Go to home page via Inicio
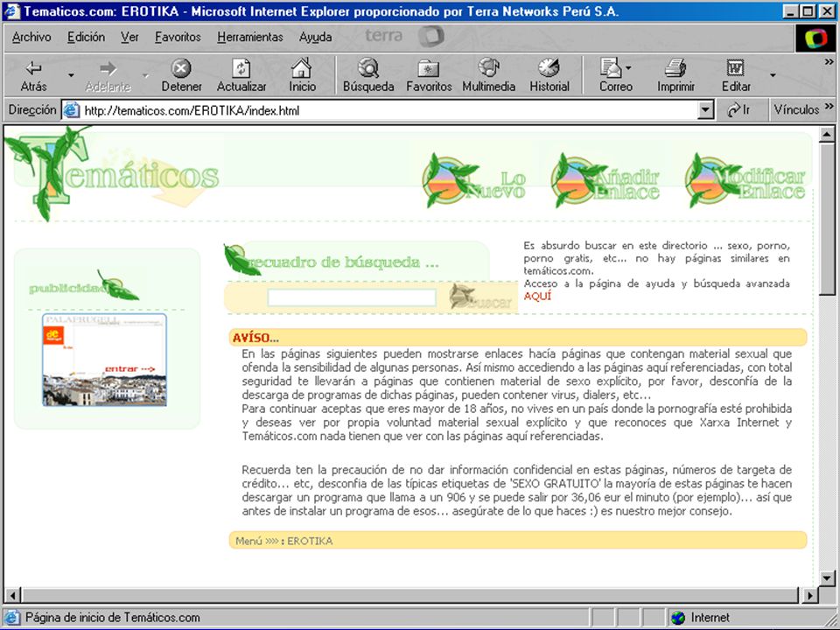Viewport: 840px width, 630px height. tap(302, 75)
